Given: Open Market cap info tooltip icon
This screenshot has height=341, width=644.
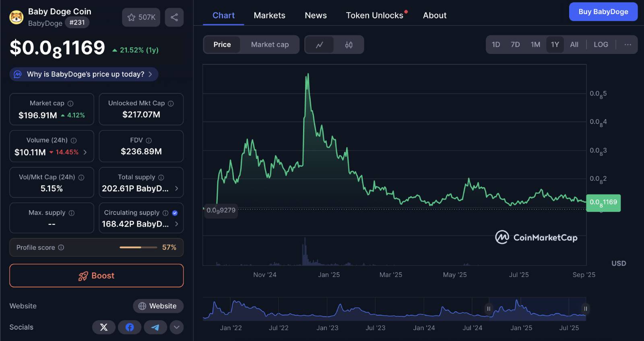Looking at the screenshot, I should pyautogui.click(x=70, y=103).
